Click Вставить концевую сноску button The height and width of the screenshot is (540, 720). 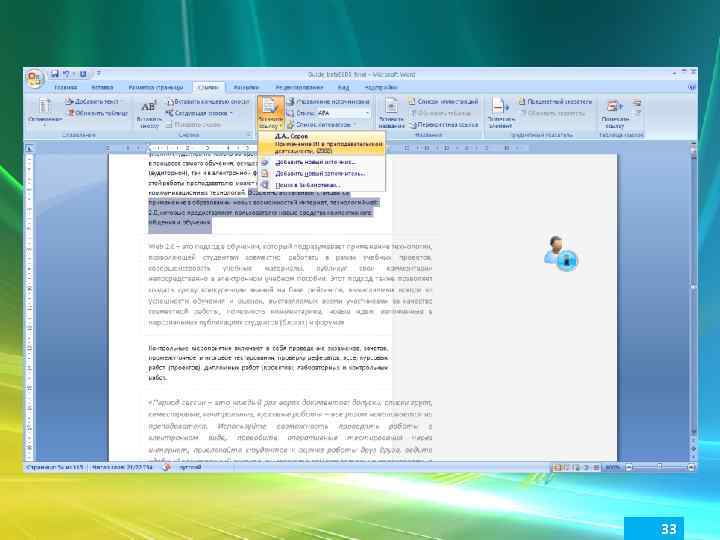[x=208, y=101]
